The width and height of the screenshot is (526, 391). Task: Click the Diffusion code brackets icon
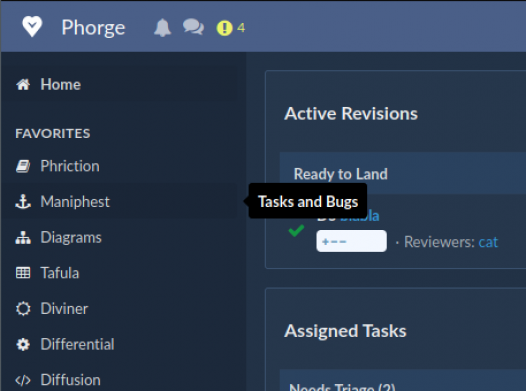[x=23, y=380]
